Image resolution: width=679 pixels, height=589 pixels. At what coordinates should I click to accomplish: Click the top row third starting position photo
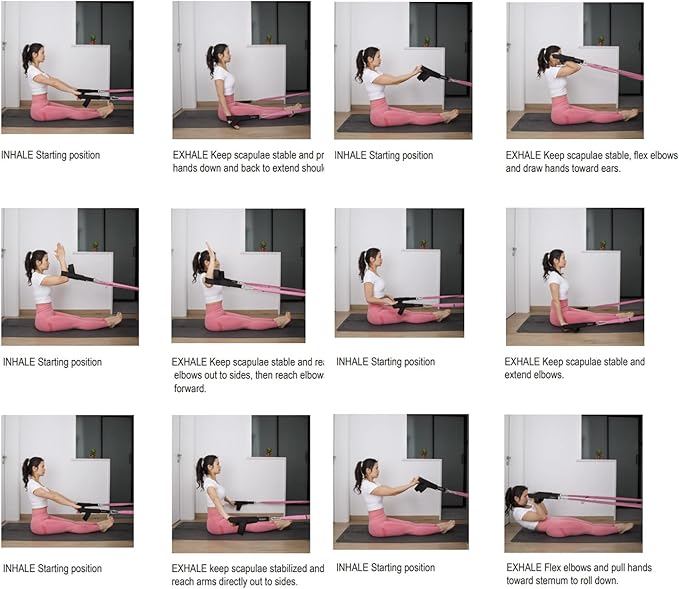[x=403, y=71]
